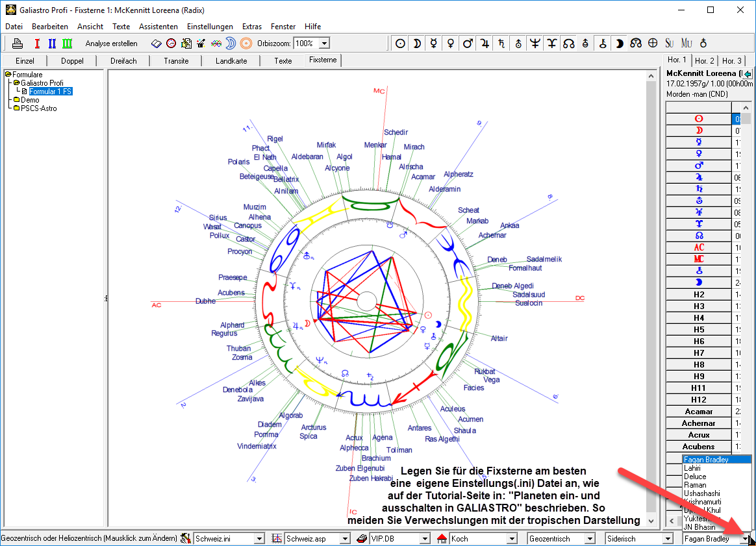This screenshot has height=546, width=756.
Task: Click the red house icon beside Koch
Action: click(x=442, y=538)
